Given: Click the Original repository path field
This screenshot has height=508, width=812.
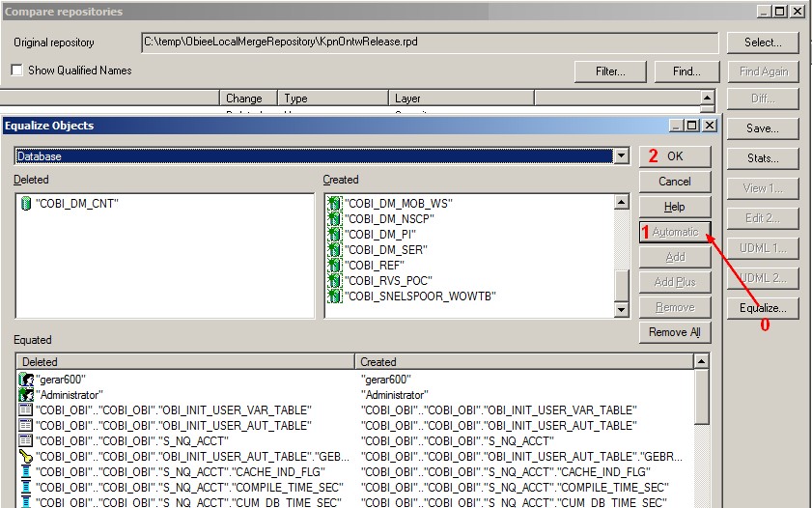Looking at the screenshot, I should pyautogui.click(x=429, y=43).
